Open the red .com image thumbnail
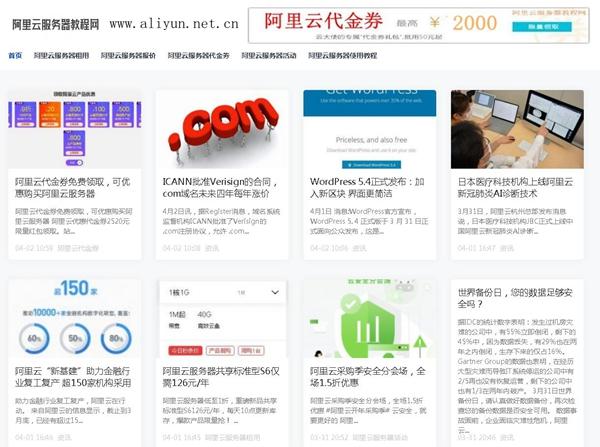Image resolution: width=600 pixels, height=447 pixels. 222,129
